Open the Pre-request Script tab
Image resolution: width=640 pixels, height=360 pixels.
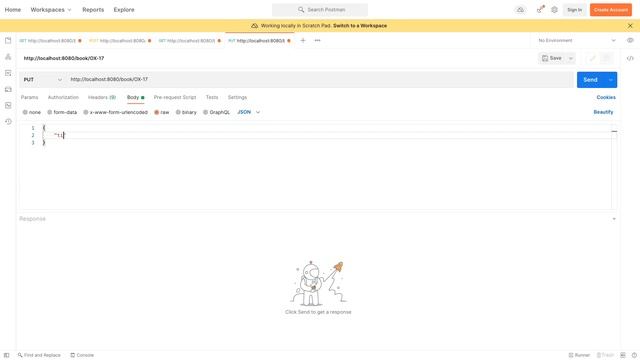(175, 98)
